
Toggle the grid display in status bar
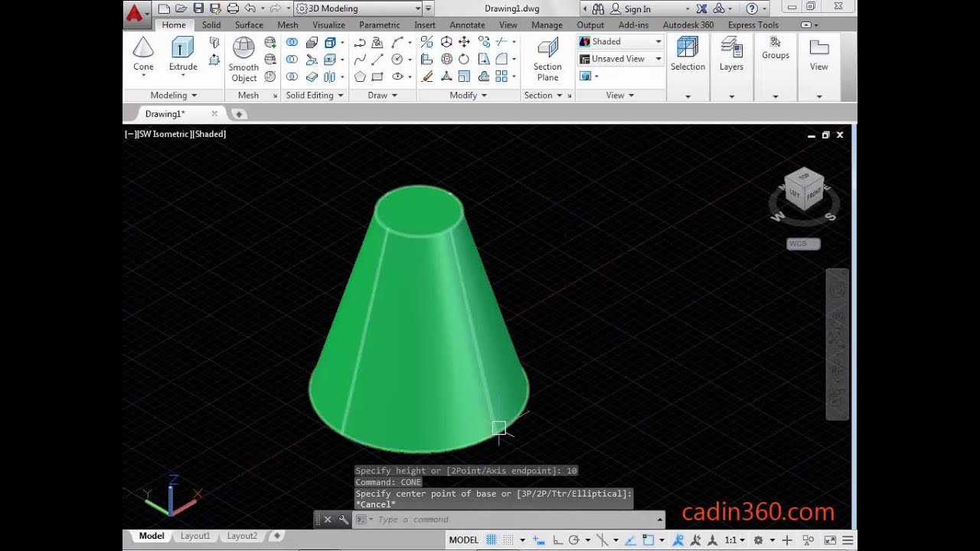pyautogui.click(x=492, y=540)
